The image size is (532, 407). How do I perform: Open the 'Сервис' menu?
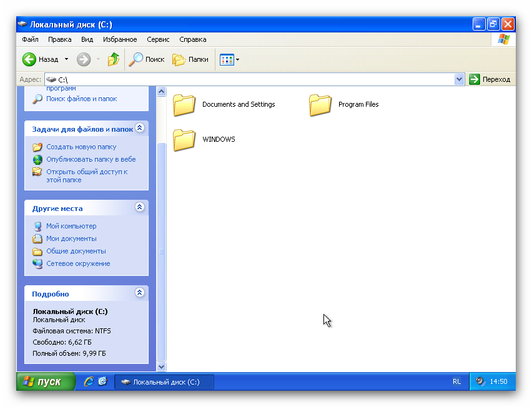[158, 39]
